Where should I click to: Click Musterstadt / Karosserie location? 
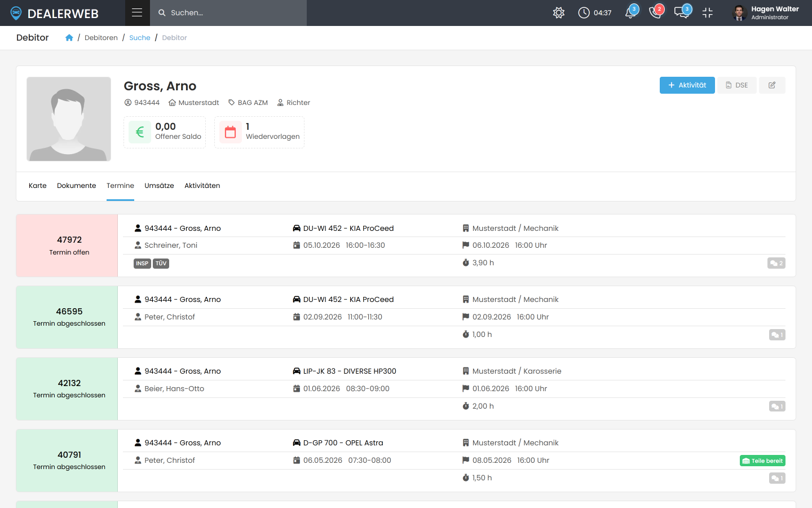point(517,371)
